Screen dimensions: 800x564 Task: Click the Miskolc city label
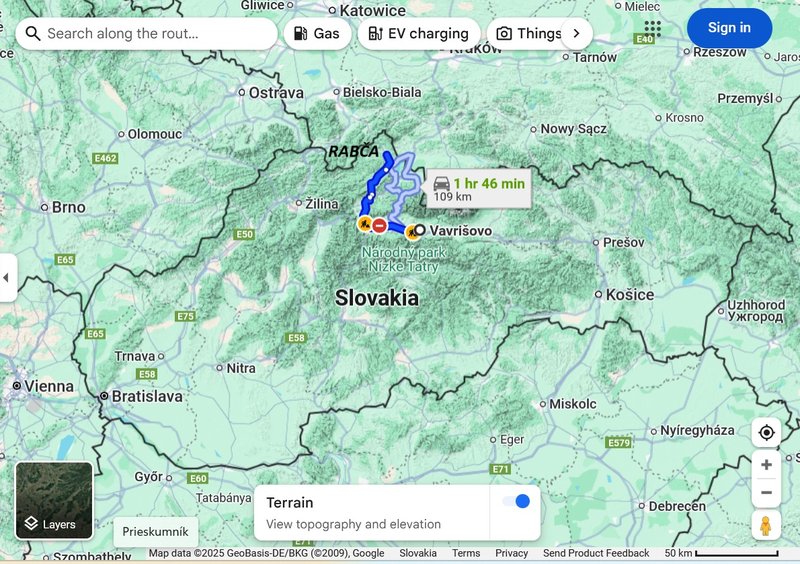point(572,404)
